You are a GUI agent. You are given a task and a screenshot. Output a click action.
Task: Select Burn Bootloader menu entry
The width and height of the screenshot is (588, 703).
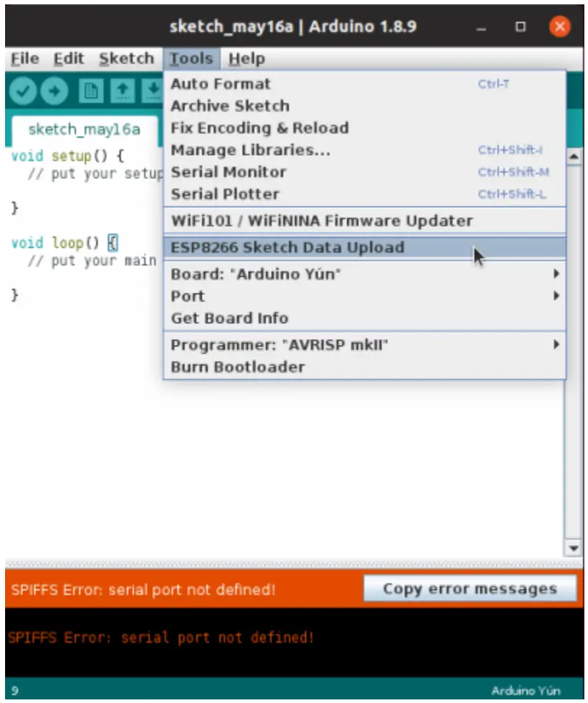(364, 367)
